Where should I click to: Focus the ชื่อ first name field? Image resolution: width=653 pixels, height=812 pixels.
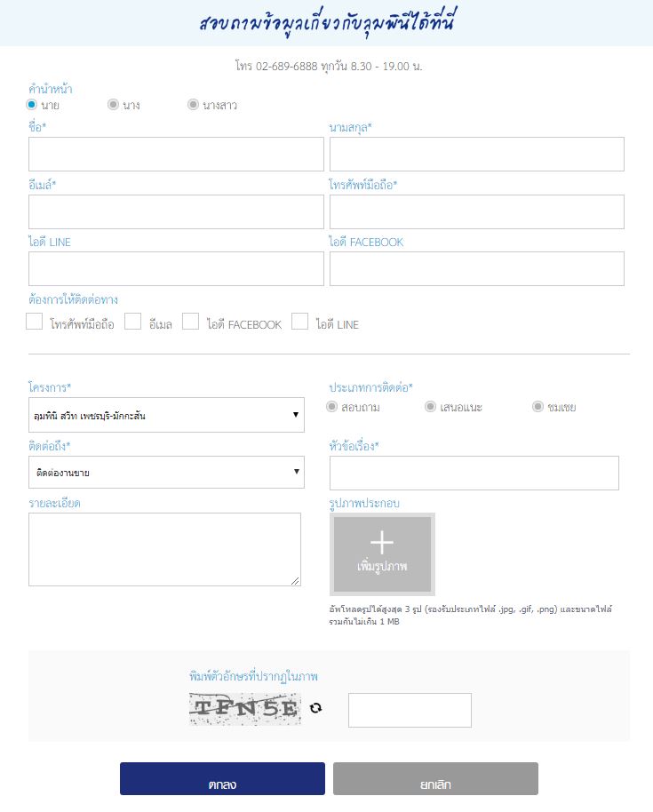coord(176,155)
